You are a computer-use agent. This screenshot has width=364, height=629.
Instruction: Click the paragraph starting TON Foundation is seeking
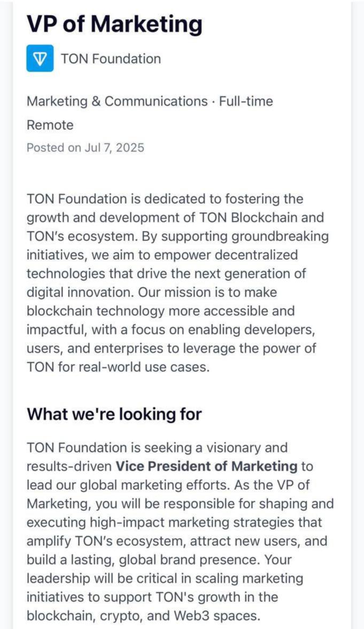[x=180, y=532]
